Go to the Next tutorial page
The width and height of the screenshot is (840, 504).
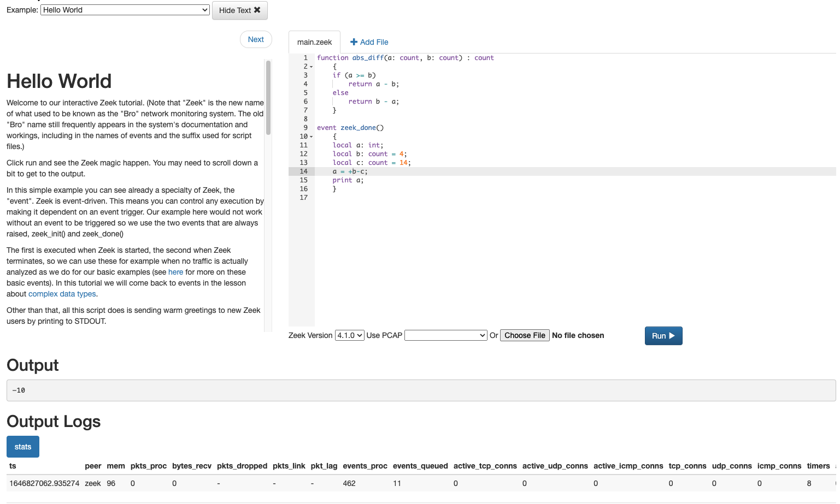point(256,39)
